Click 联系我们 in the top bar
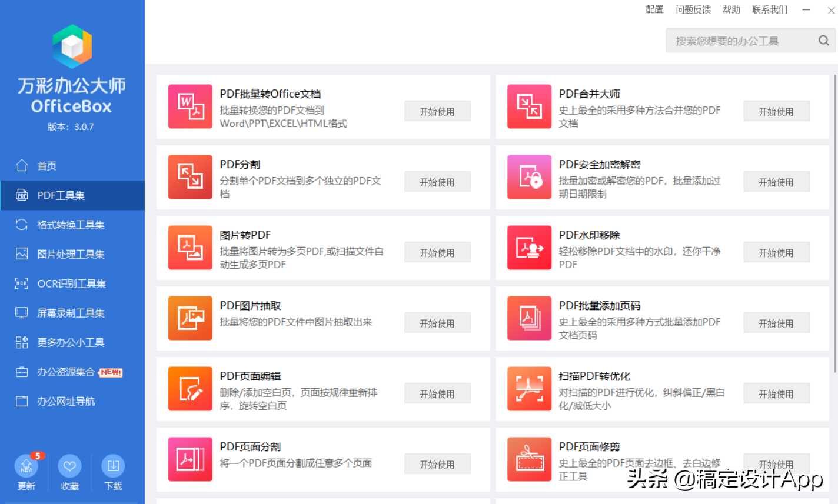 pos(770,9)
